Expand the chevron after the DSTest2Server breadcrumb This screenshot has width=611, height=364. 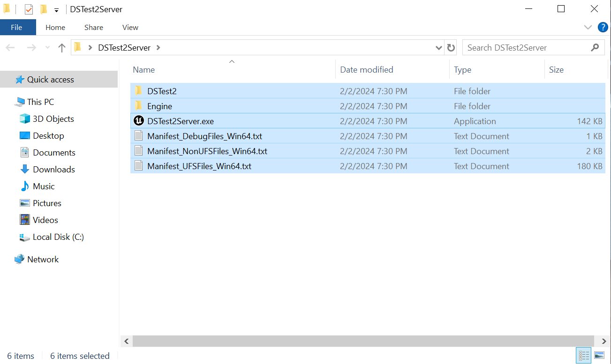158,47
